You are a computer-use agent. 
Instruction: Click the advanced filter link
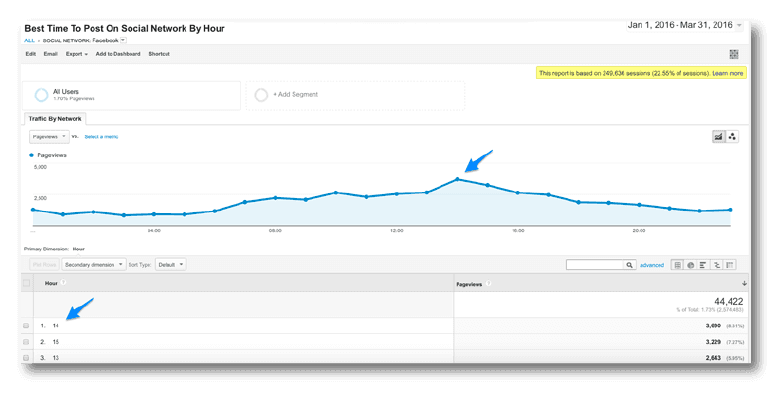click(652, 265)
